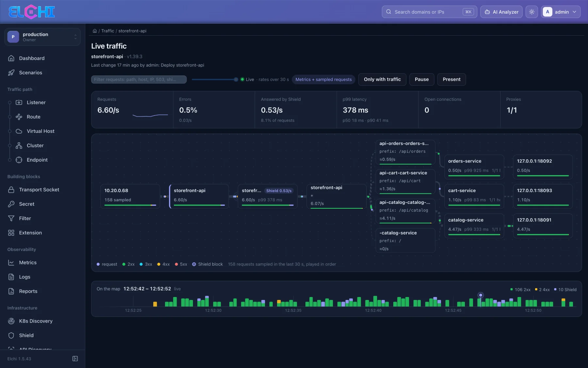The width and height of the screenshot is (588, 368).
Task: Click the Virtual Host cloud icon
Action: point(19,131)
